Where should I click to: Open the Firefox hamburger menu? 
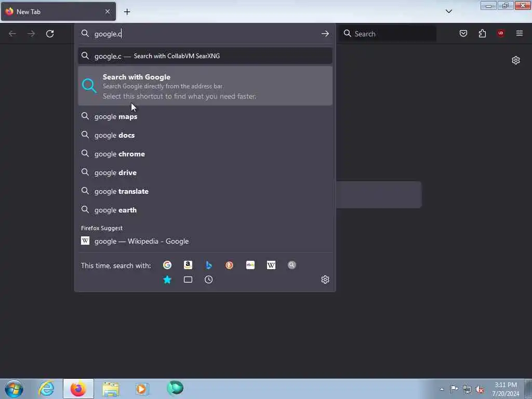519,33
